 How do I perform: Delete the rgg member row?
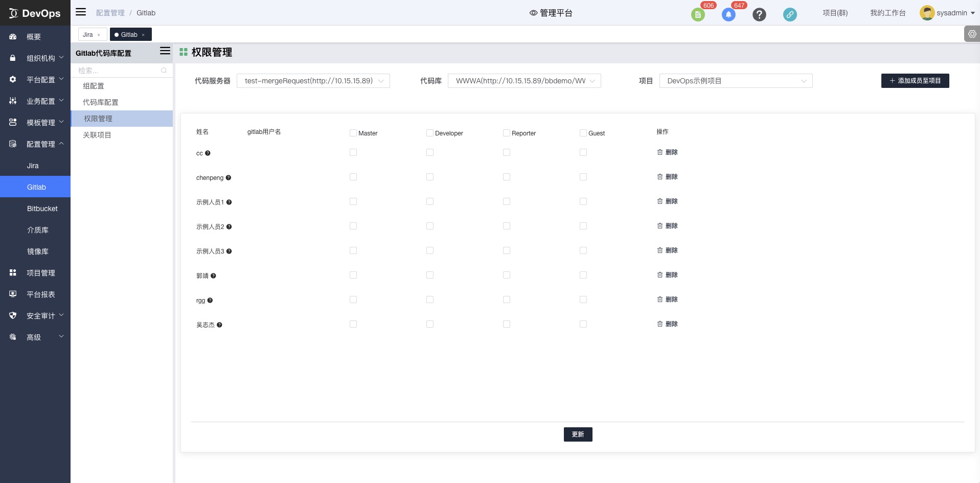667,300
